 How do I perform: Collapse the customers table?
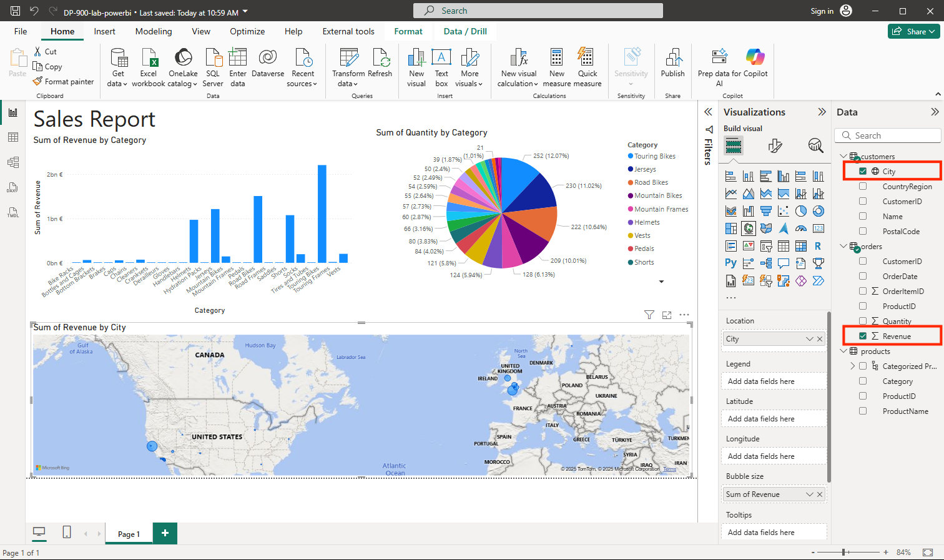coord(843,156)
